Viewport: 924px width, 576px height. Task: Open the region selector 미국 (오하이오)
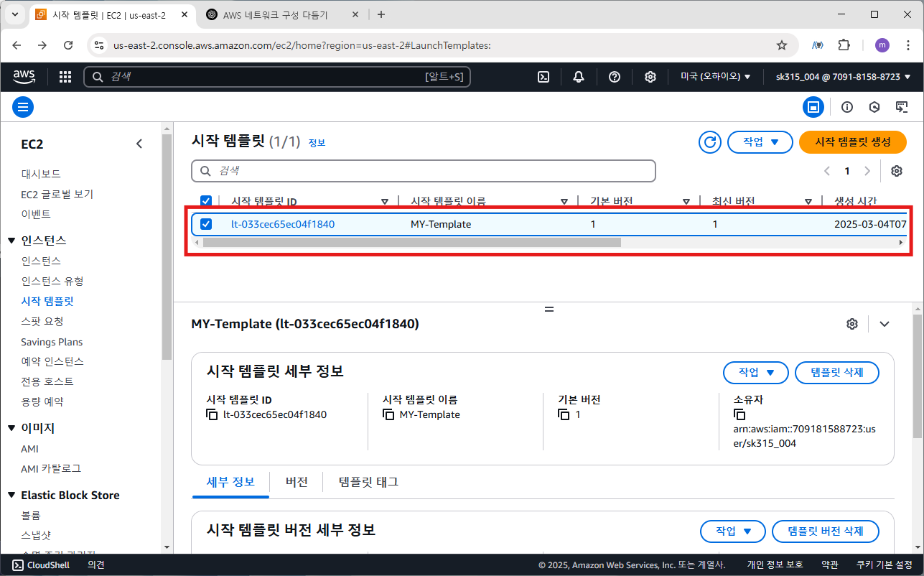click(x=715, y=77)
